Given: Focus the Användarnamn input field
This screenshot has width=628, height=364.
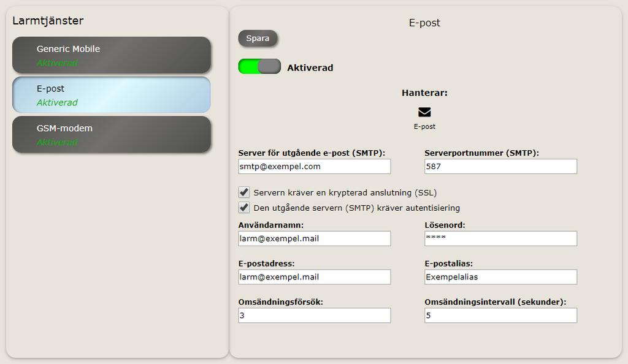Looking at the screenshot, I should 315,238.
